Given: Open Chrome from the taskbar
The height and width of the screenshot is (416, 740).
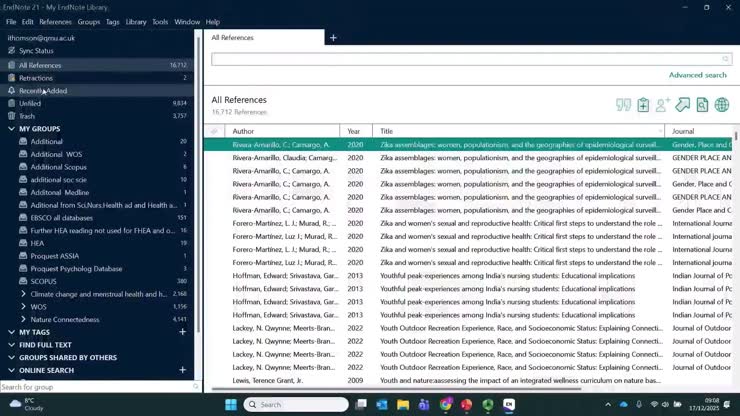Looking at the screenshot, I should pyautogui.click(x=445, y=405).
